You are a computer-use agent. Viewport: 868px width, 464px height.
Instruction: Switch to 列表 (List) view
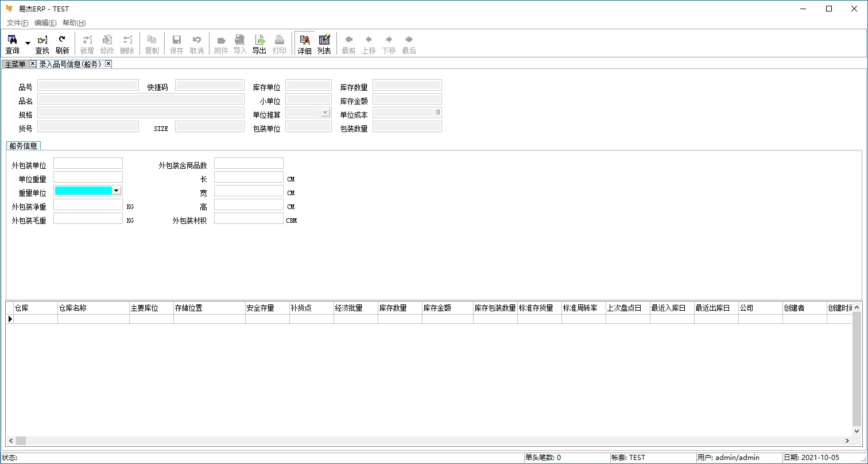click(324, 44)
